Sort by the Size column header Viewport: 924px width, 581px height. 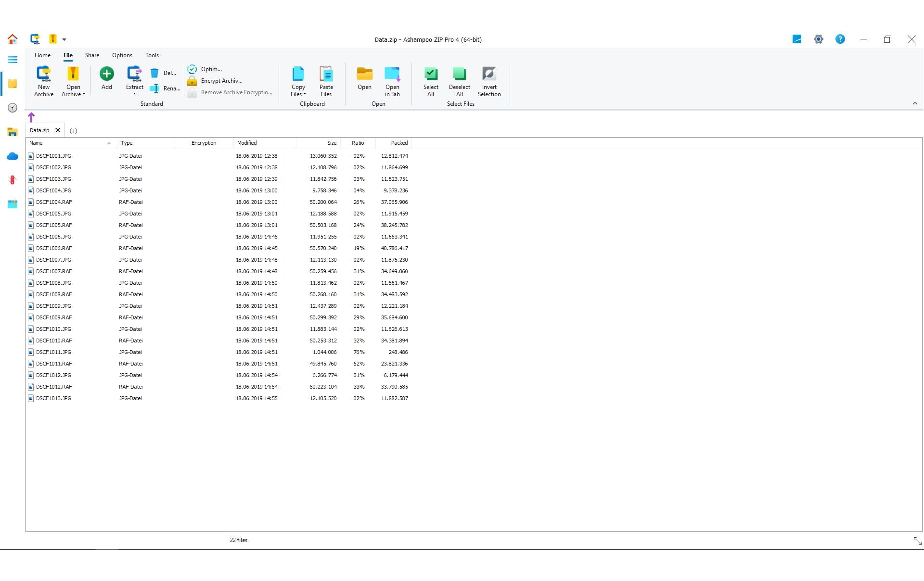[319, 143]
